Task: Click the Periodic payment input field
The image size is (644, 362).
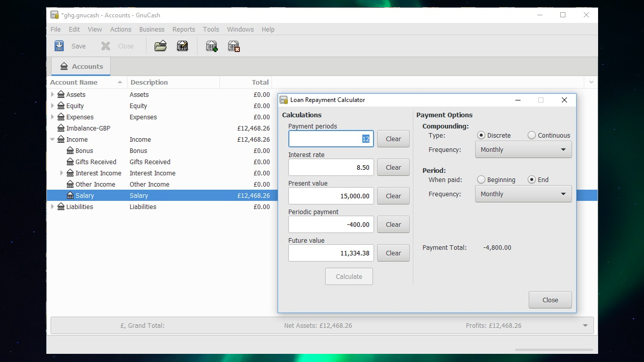Action: tap(331, 224)
